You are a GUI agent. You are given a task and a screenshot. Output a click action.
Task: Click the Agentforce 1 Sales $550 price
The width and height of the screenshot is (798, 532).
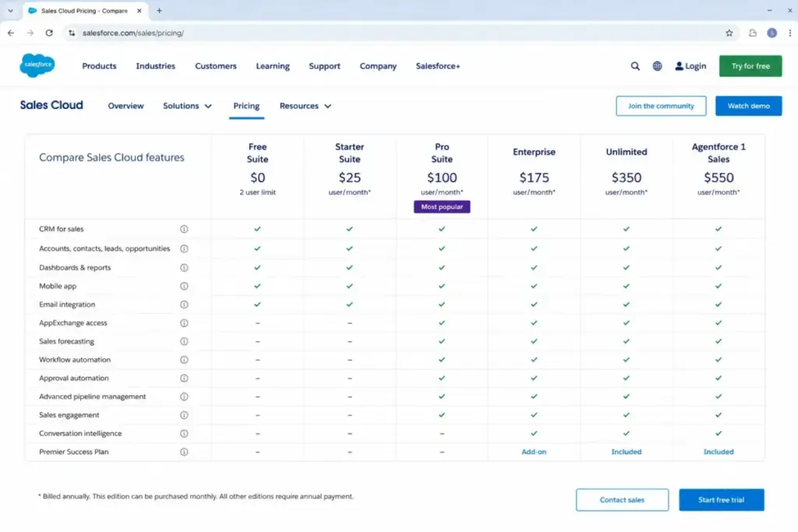coord(718,178)
